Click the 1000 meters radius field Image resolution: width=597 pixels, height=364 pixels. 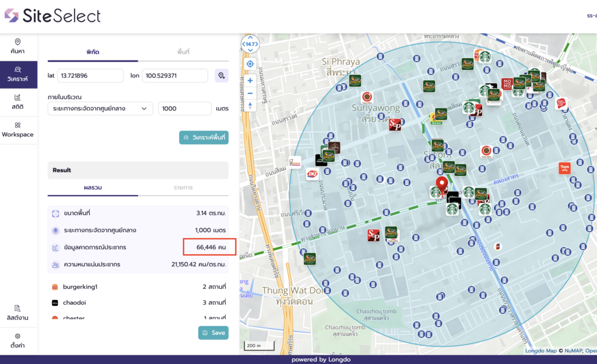click(x=185, y=108)
